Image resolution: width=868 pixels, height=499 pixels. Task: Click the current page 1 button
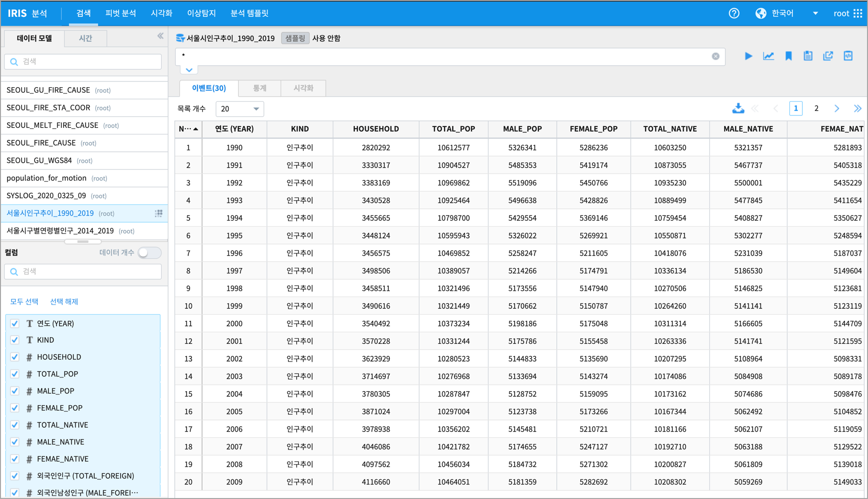(796, 109)
